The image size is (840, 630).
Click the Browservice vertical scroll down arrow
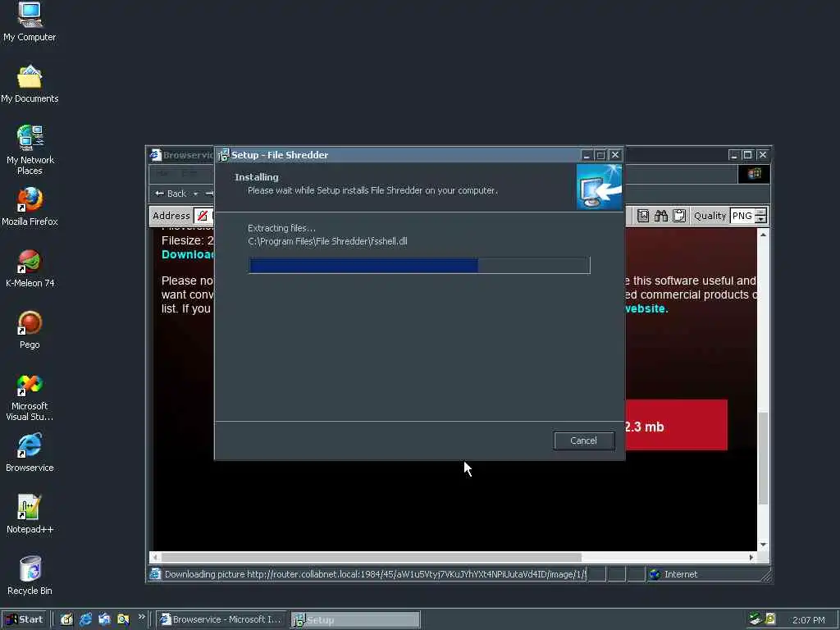(763, 545)
